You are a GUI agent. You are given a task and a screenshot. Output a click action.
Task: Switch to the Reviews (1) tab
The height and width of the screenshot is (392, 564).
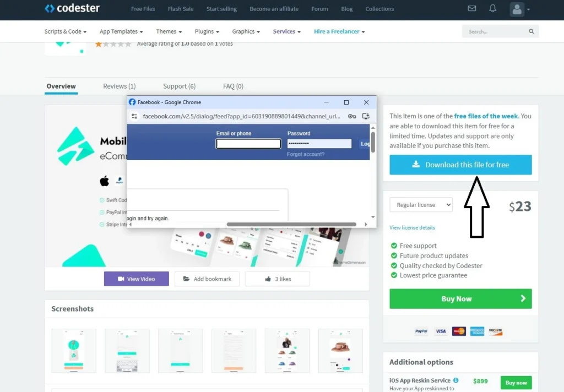click(120, 86)
